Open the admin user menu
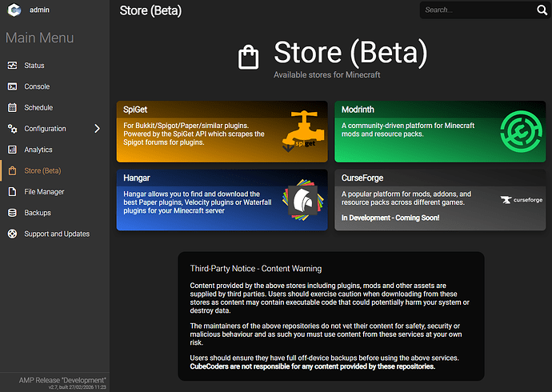Image resolution: width=552 pixels, height=392 pixels. [39, 10]
